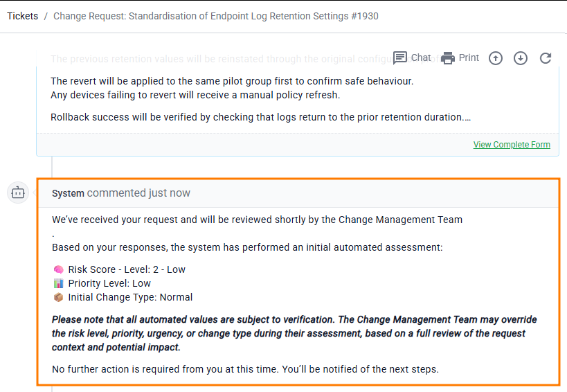Jump down using the circled down arrow
This screenshot has width=567, height=392.
(521, 58)
